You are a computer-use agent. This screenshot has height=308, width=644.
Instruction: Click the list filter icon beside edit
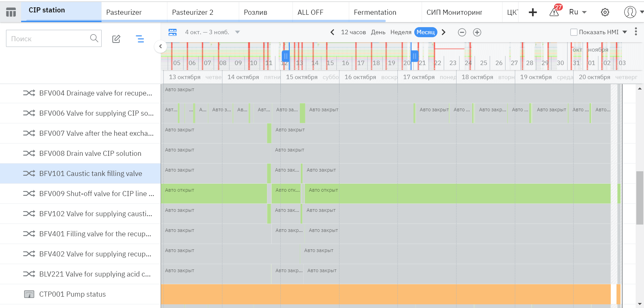tap(140, 39)
